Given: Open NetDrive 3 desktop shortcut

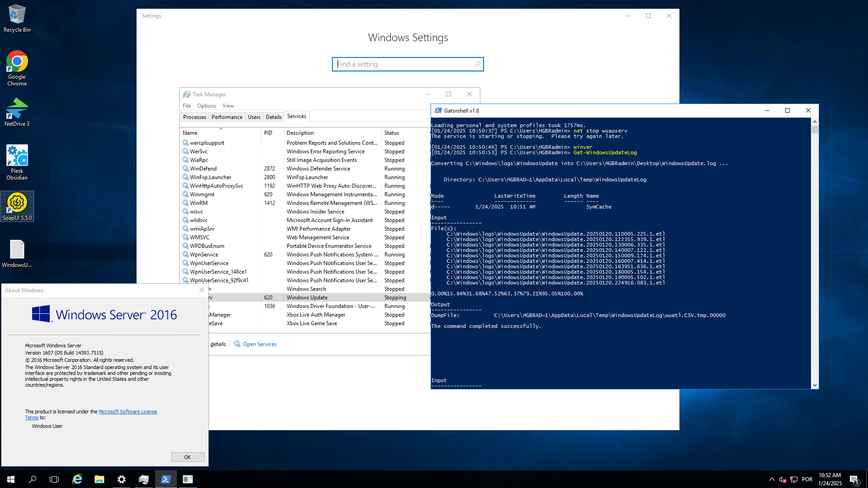Looking at the screenshot, I should click(17, 112).
